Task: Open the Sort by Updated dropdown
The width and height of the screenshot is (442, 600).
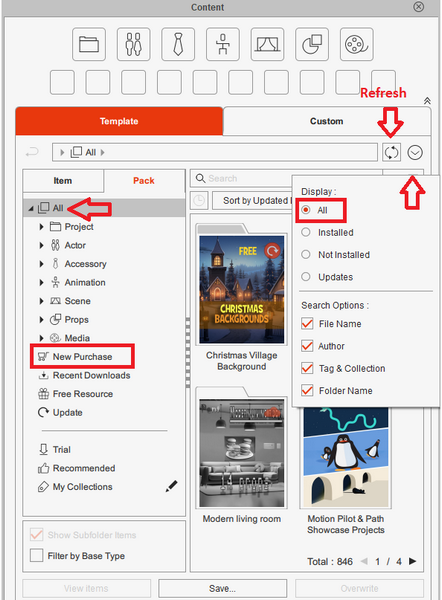Action: (253, 201)
